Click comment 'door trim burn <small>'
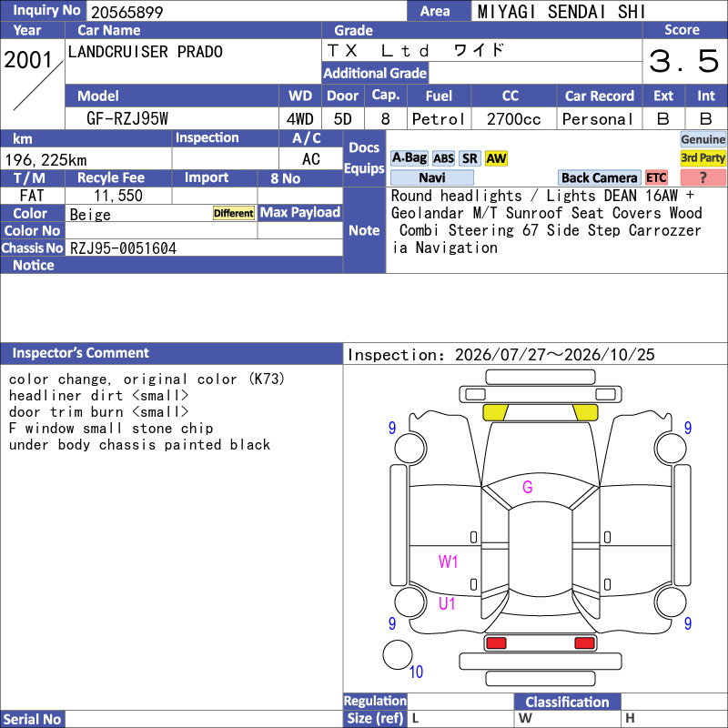Image resolution: width=728 pixels, height=728 pixels. (99, 412)
